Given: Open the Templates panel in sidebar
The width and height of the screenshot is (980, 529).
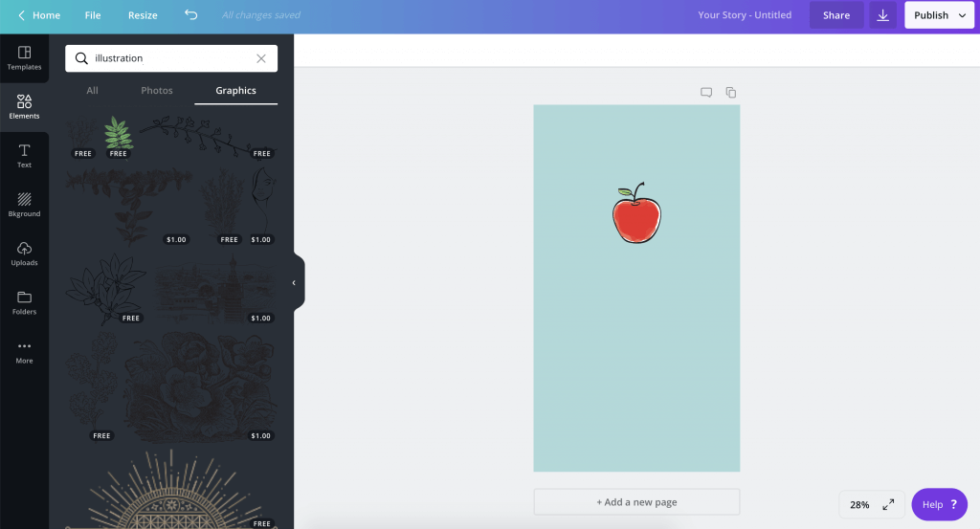Looking at the screenshot, I should pyautogui.click(x=24, y=57).
